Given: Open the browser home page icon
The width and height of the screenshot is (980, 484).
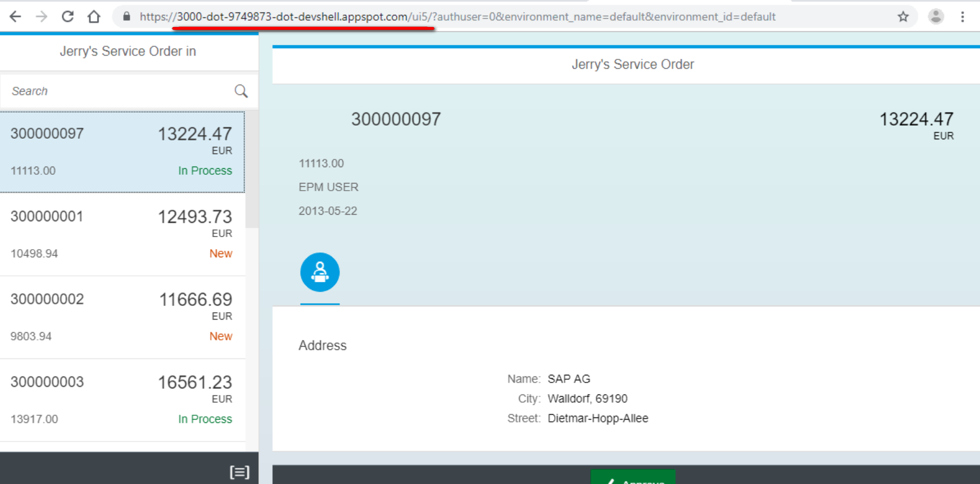Looking at the screenshot, I should [x=94, y=16].
